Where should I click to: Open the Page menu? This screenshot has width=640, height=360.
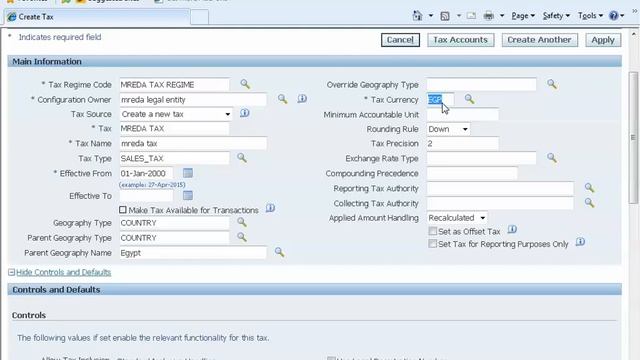pos(523,16)
